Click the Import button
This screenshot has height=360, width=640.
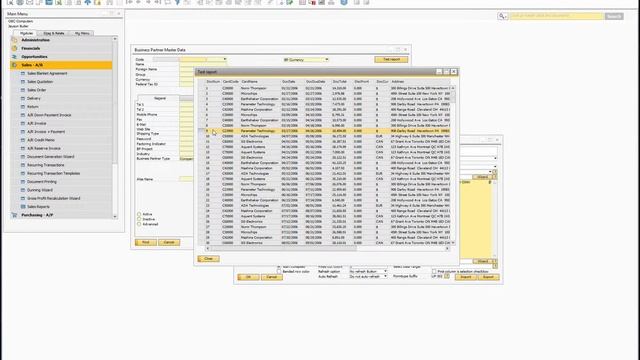(466, 277)
